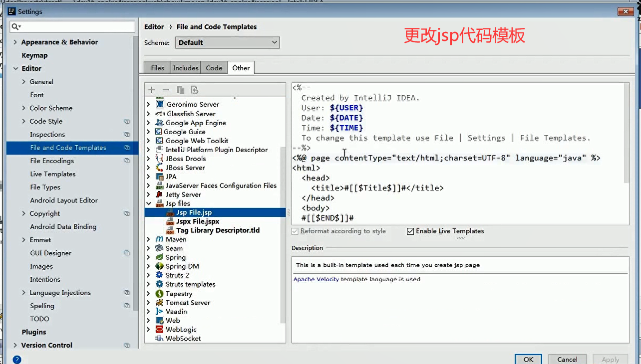This screenshot has height=364, width=641.
Task: Select Inspections settings item
Action: pyautogui.click(x=47, y=135)
